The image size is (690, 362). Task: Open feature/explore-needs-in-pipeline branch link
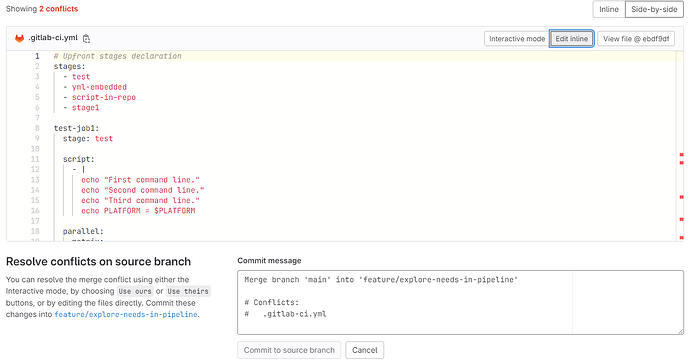click(x=126, y=314)
